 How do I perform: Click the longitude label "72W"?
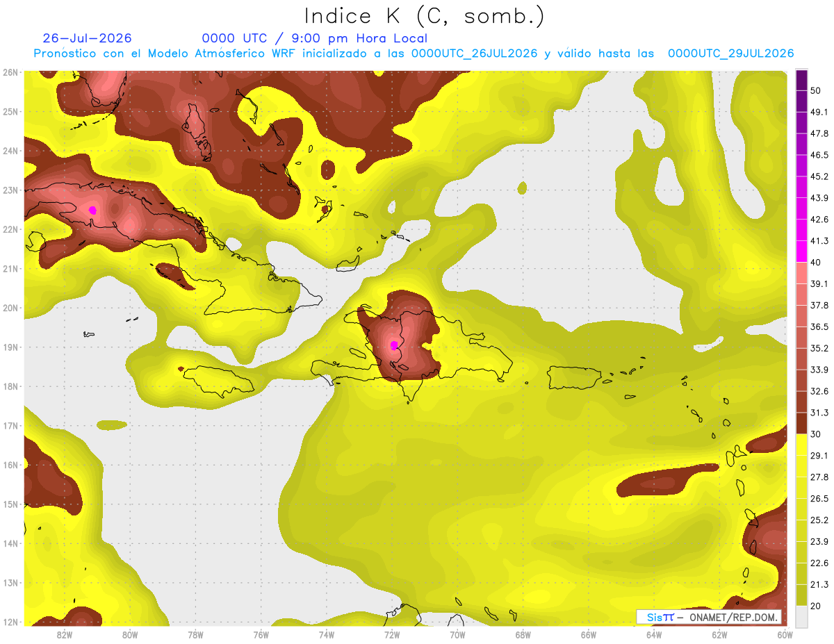[392, 634]
